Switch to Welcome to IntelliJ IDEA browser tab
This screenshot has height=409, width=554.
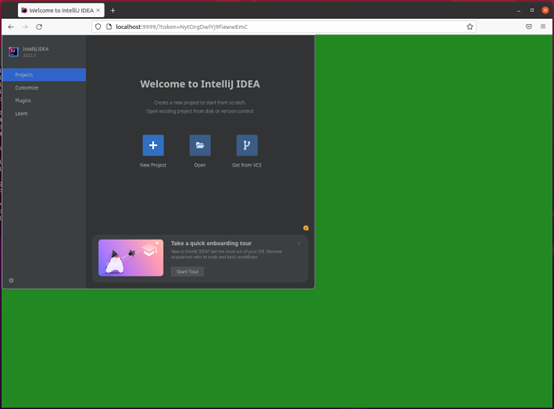(61, 10)
